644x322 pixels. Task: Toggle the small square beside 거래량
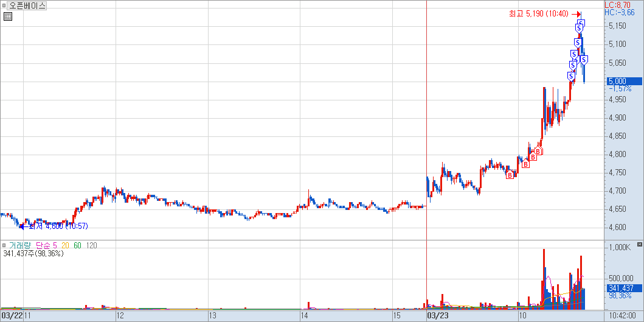coord(4,245)
